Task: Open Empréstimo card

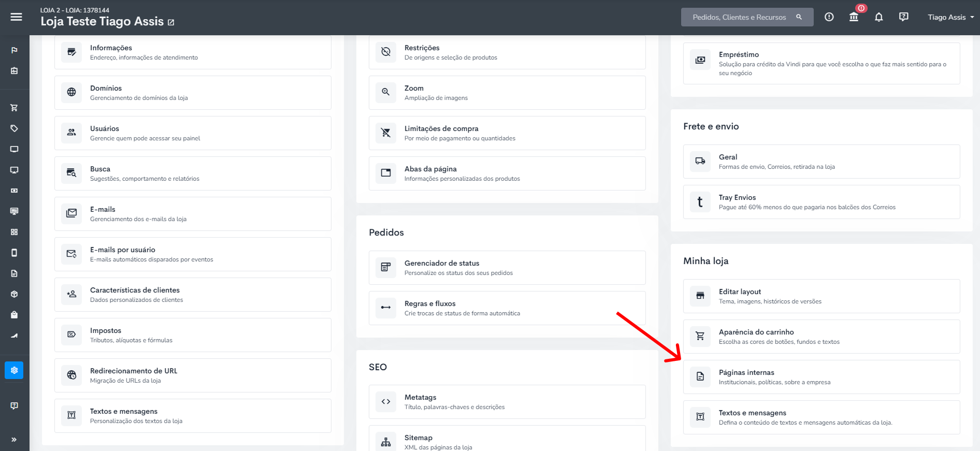Action: click(822, 63)
